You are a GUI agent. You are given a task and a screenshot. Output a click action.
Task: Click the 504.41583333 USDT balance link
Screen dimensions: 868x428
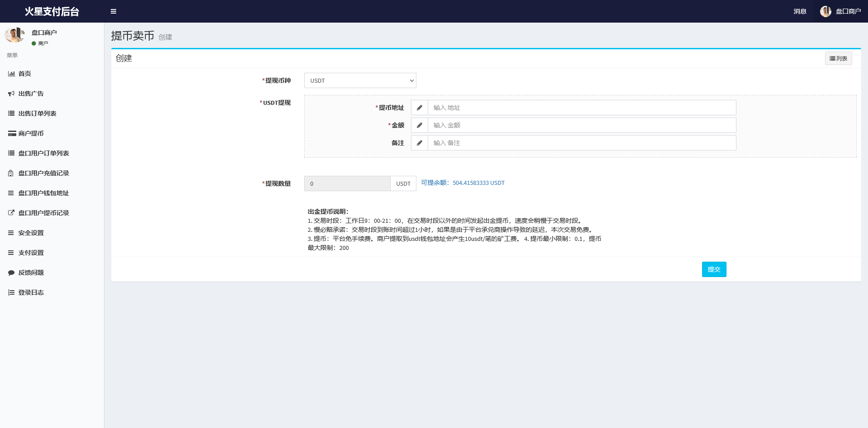click(479, 183)
